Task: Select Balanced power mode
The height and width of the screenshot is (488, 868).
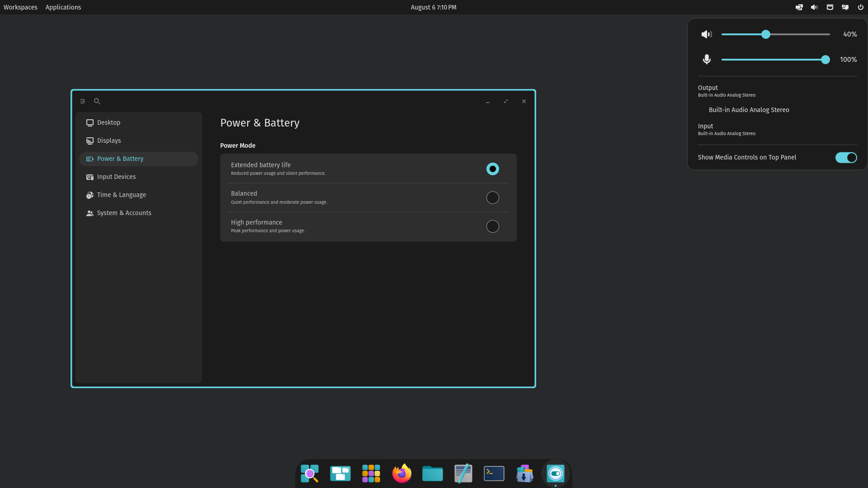Action: [492, 197]
